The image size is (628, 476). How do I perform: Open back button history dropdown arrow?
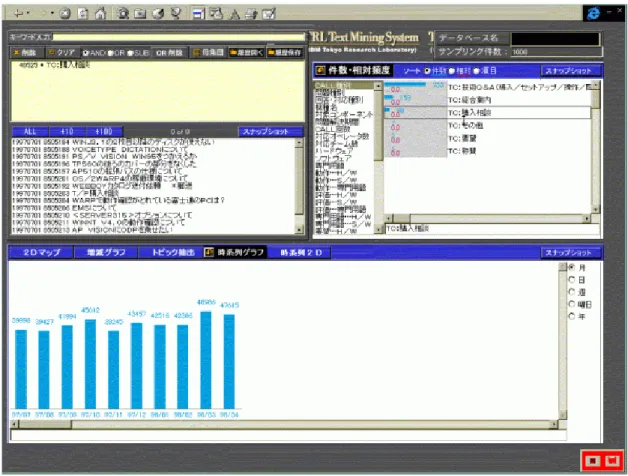[x=28, y=14]
